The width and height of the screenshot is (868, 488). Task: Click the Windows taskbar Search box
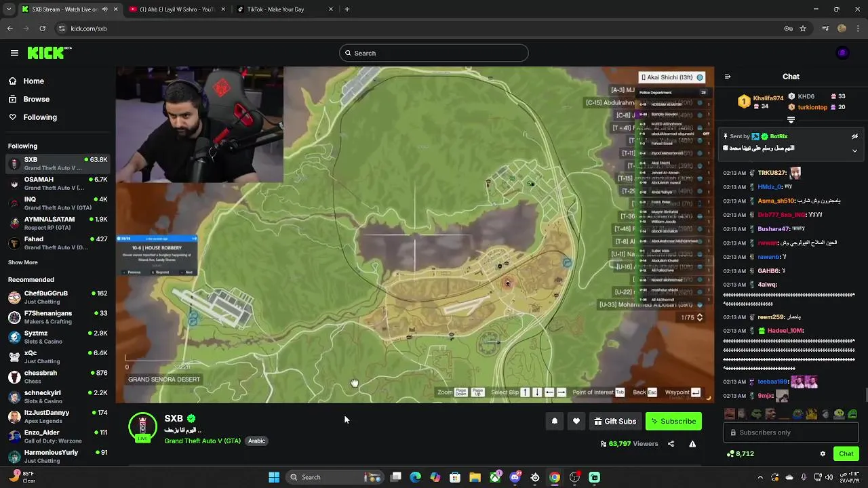tap(335, 477)
